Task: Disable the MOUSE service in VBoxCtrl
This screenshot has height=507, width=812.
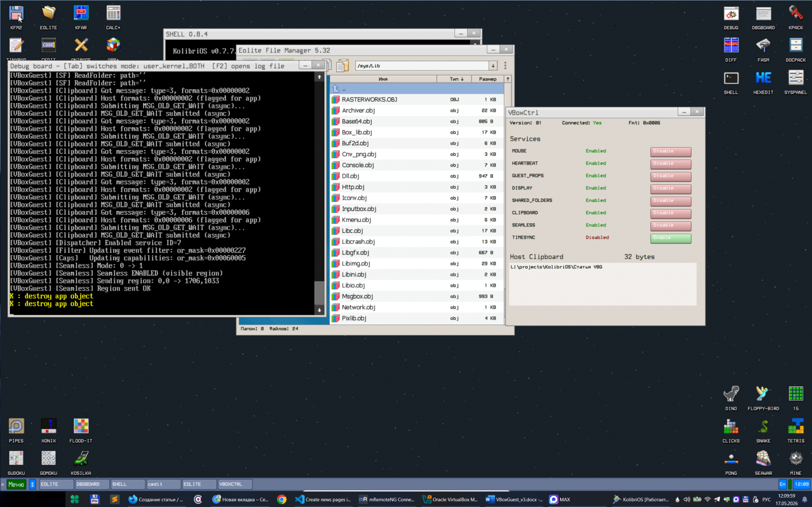Action: pos(670,151)
